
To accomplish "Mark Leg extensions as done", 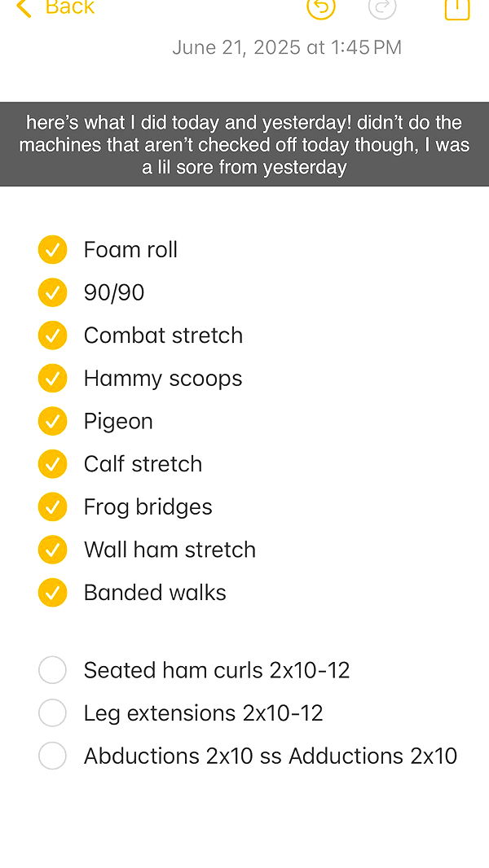I will coord(52,713).
